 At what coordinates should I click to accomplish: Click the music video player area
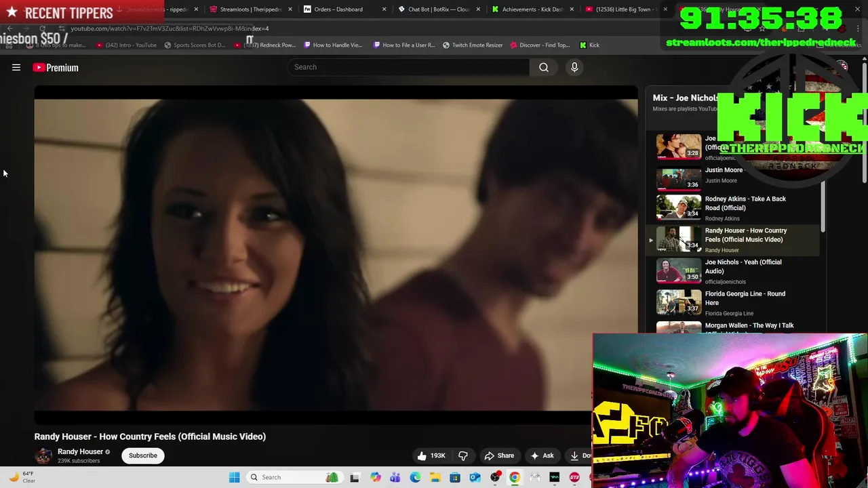pyautogui.click(x=336, y=255)
